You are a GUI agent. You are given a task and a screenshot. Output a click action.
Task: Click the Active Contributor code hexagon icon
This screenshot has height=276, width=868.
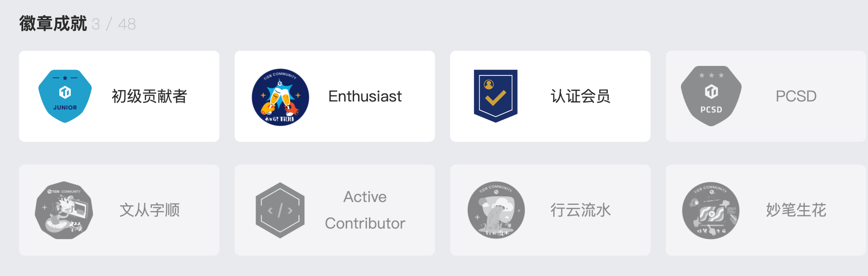(x=280, y=210)
